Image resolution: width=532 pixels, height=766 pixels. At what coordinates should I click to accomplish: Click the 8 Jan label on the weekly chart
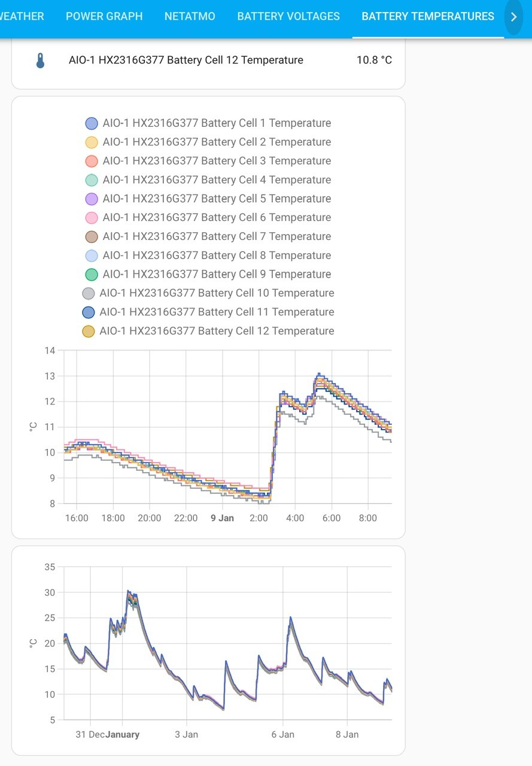346,734
